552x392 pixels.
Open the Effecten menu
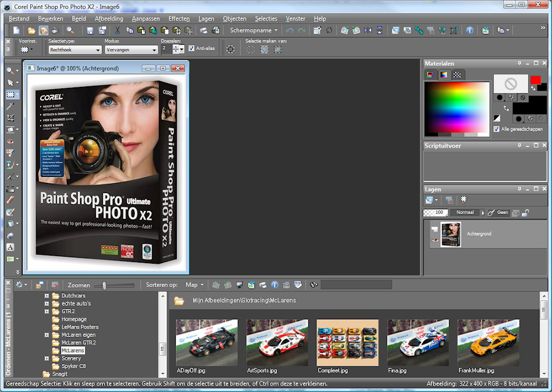(x=179, y=18)
